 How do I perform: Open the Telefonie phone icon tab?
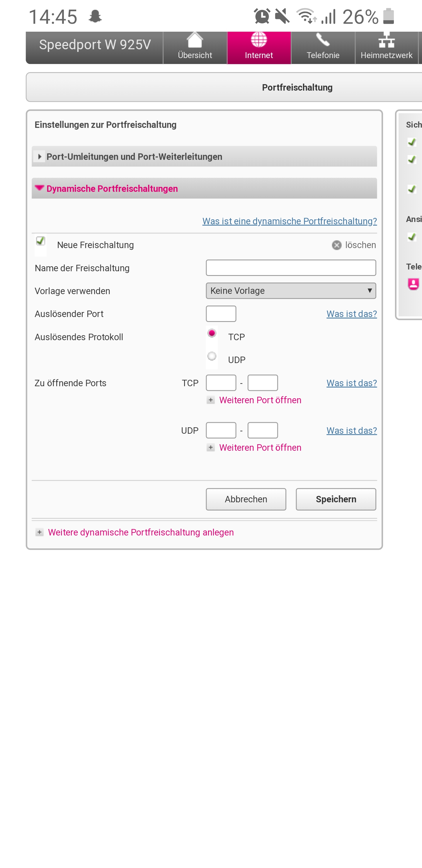323,48
